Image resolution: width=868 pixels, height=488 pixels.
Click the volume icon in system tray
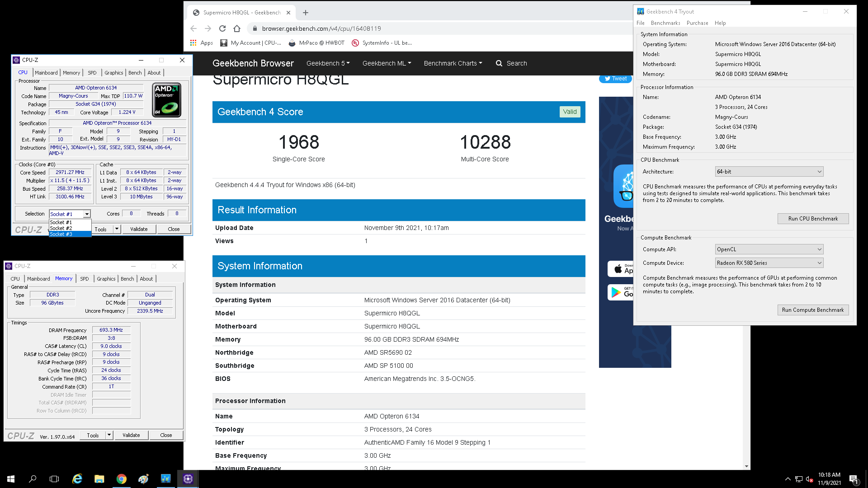coord(810,479)
